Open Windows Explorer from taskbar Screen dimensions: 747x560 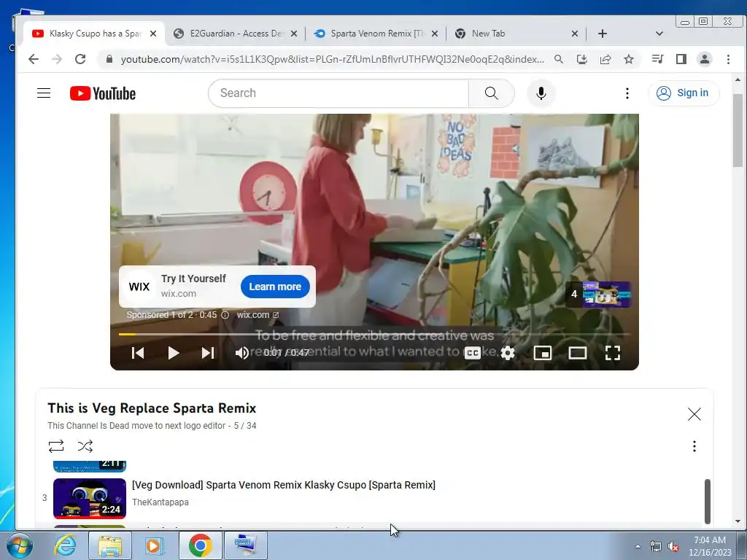[110, 545]
